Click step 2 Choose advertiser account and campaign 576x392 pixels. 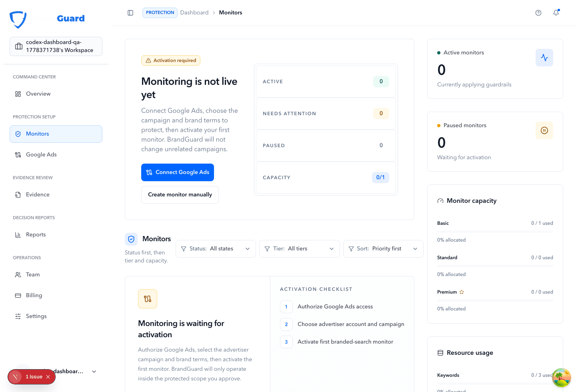coord(342,324)
